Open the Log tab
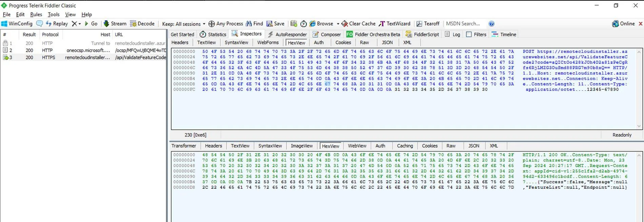Viewport: 644px width, 222px height. (x=452, y=34)
